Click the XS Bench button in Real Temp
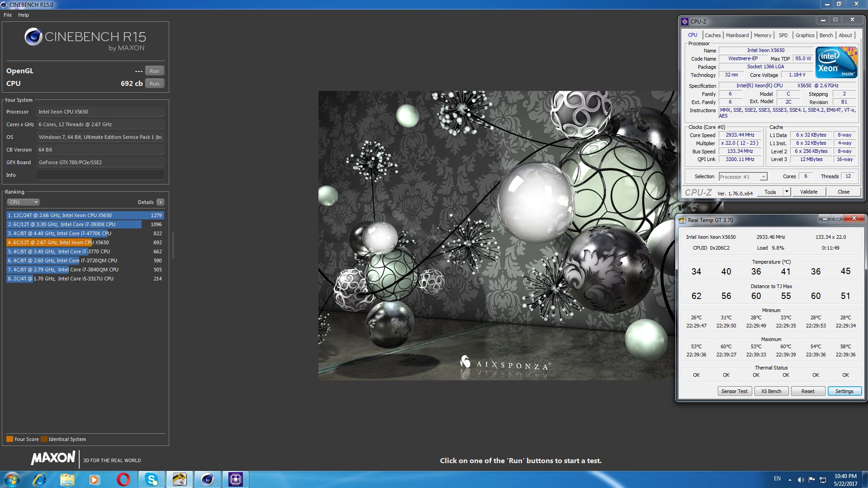The height and width of the screenshot is (488, 868). pyautogui.click(x=771, y=391)
